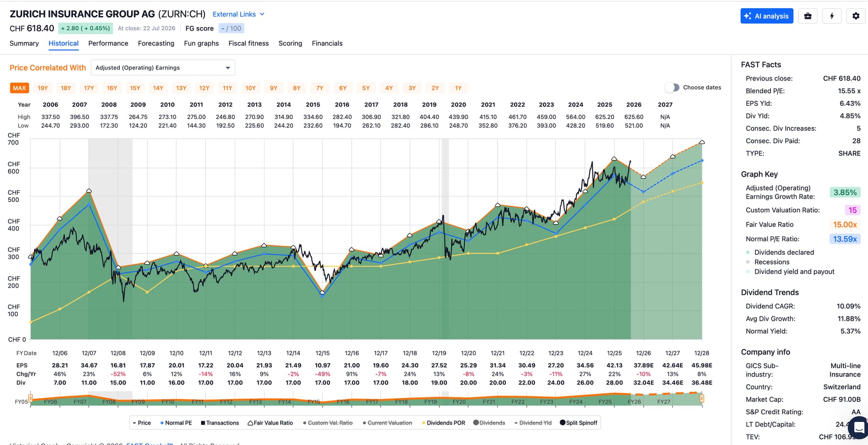Open the Adjusted (Operating) Earnings correlation dropdown
This screenshot has height=445, width=868.
[163, 68]
